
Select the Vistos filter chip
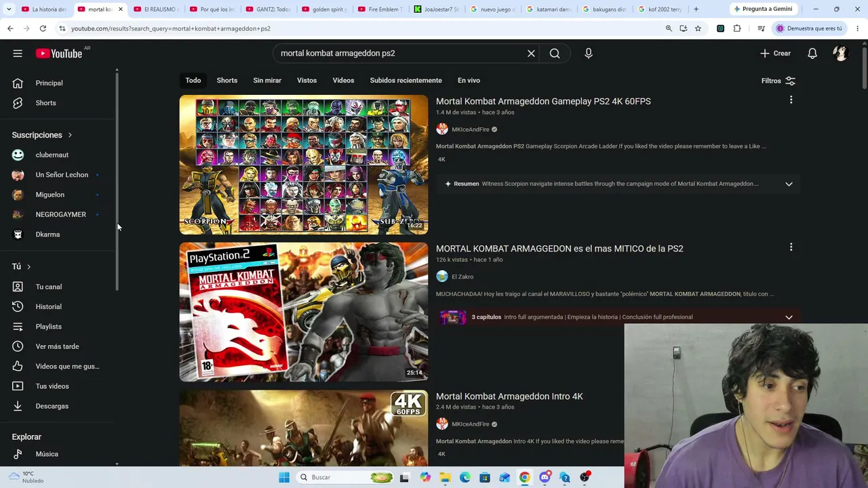pos(307,81)
